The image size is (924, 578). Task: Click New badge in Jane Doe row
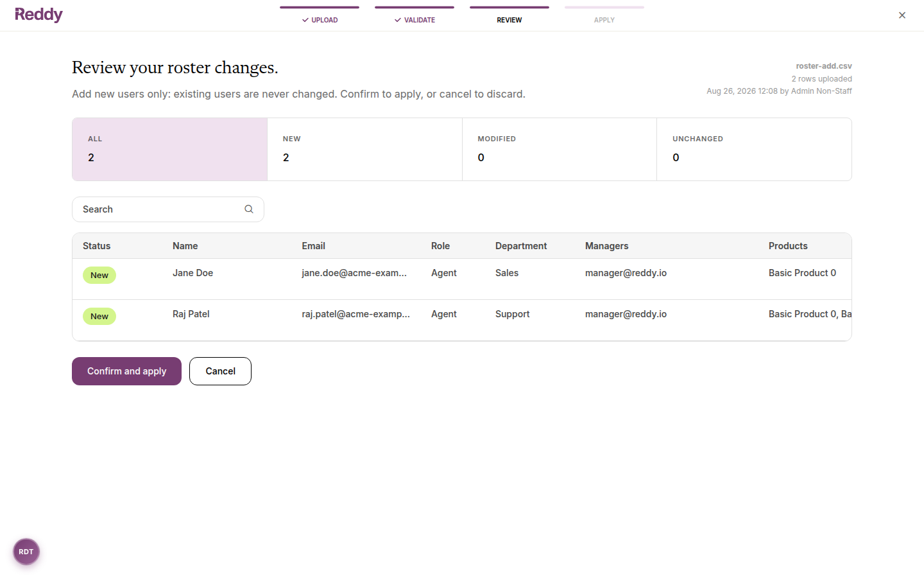click(x=99, y=276)
